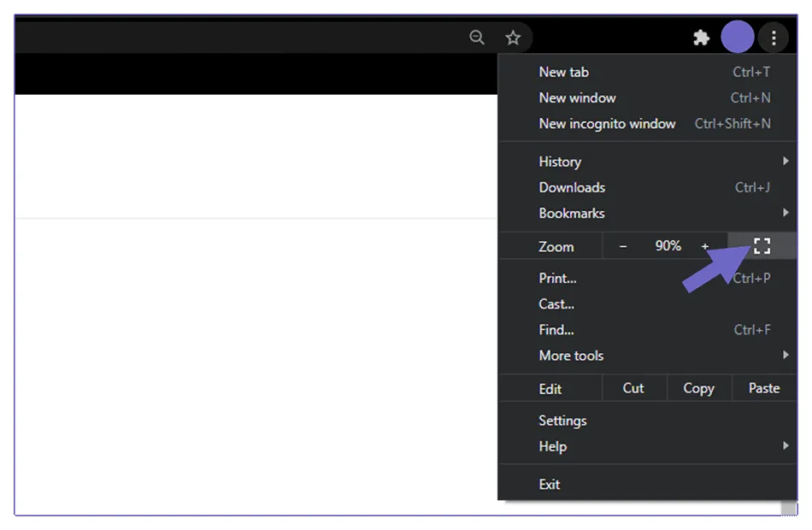Select New tab from the menu
The width and height of the screenshot is (812, 530).
[647, 72]
